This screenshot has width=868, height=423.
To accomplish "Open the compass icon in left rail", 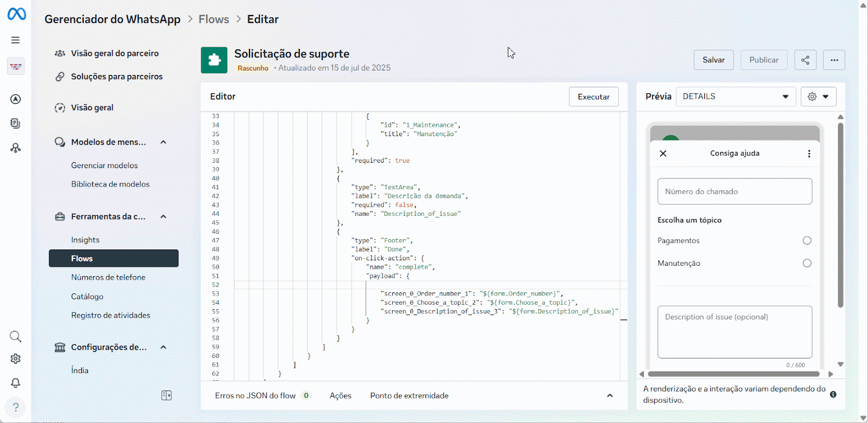I will [16, 99].
